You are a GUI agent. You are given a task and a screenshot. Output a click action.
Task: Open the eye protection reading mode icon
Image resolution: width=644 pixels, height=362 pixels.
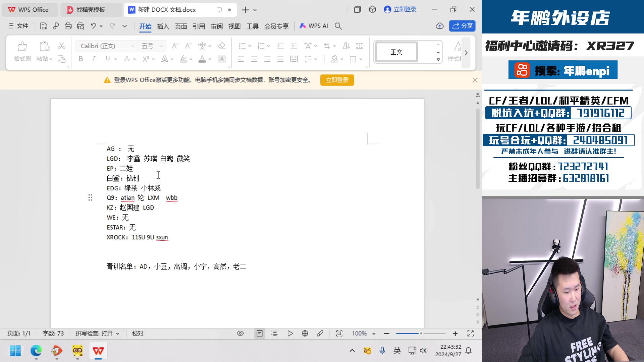pos(240,333)
